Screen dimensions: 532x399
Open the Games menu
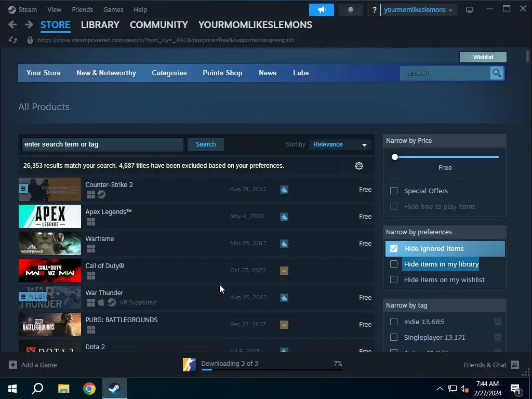pos(113,10)
